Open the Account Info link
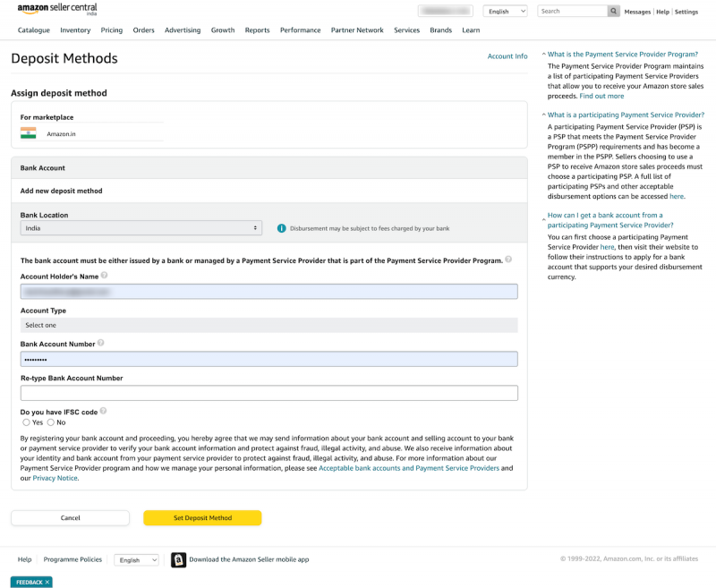The image size is (716, 588). coord(507,56)
